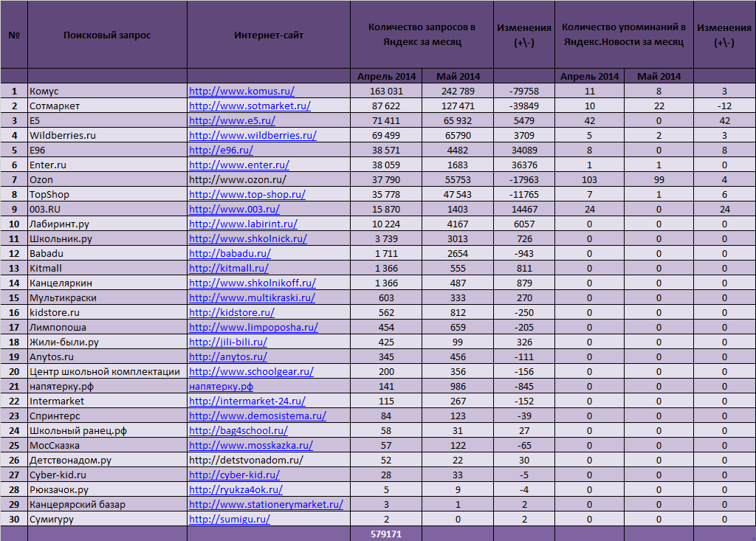Select the value 163 031
This screenshot has height=541, width=756.
point(386,91)
